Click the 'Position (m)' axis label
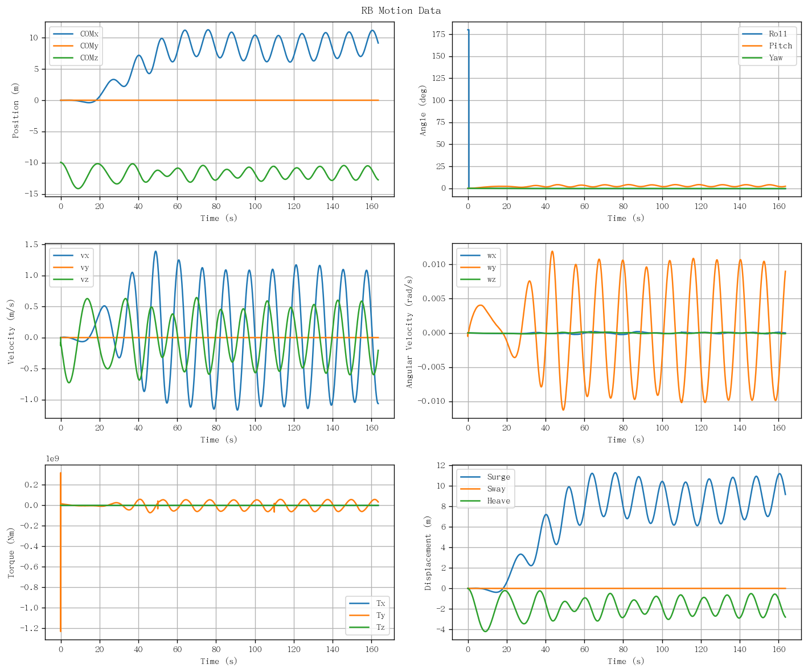This screenshot has height=672, width=808. (x=17, y=109)
